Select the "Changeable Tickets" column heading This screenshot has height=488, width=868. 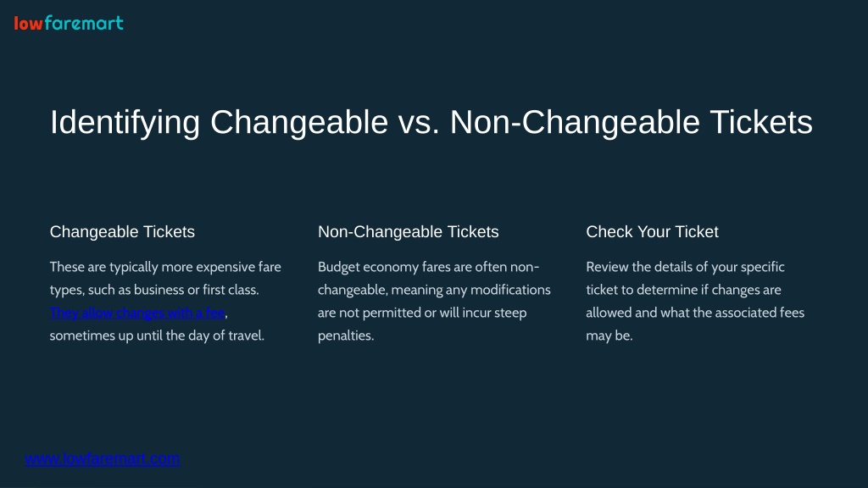pyautogui.click(x=122, y=232)
